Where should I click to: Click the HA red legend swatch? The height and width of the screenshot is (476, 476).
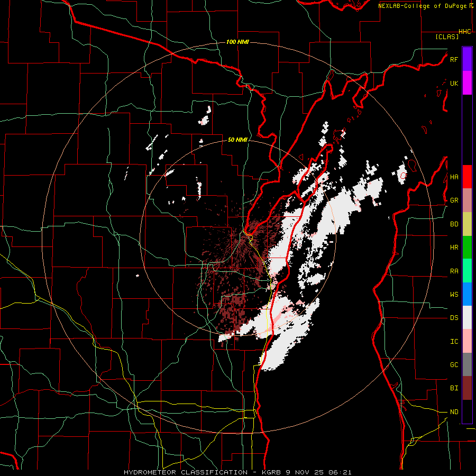tap(467, 177)
